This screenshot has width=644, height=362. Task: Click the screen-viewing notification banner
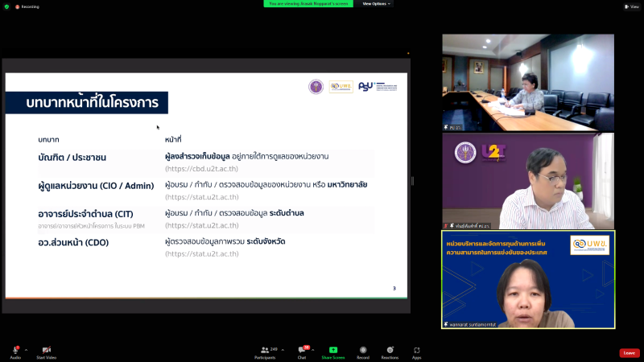tap(309, 3)
